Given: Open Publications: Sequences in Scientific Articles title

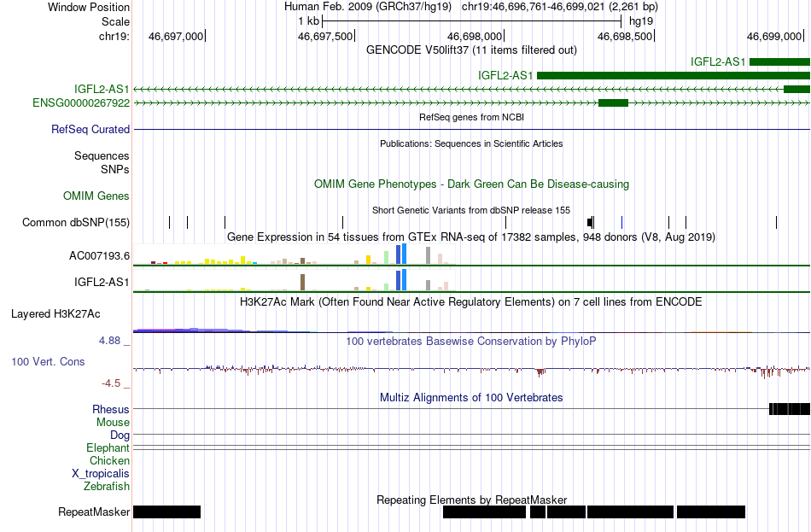Looking at the screenshot, I should pyautogui.click(x=471, y=143).
